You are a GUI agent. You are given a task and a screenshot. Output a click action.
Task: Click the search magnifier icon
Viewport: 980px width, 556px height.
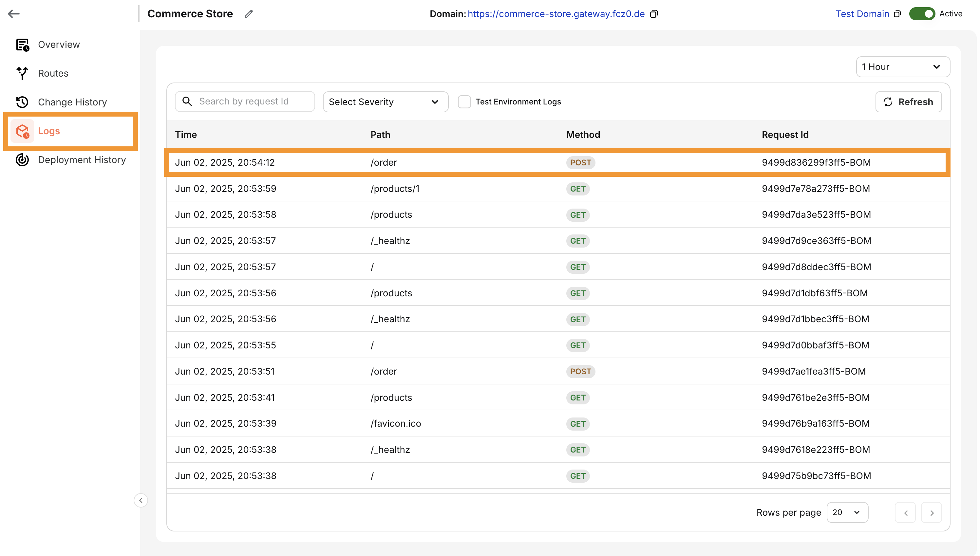[x=187, y=101]
